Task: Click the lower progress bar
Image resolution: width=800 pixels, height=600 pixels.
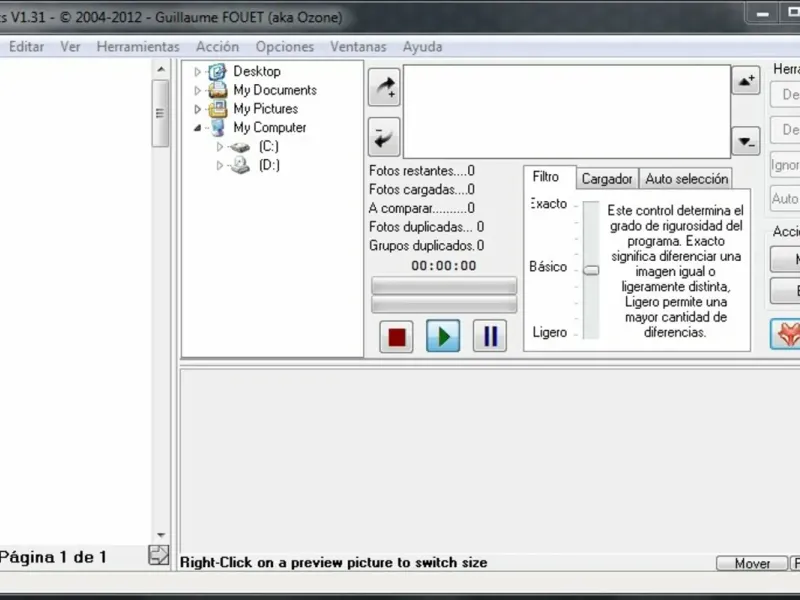Action: pos(444,305)
